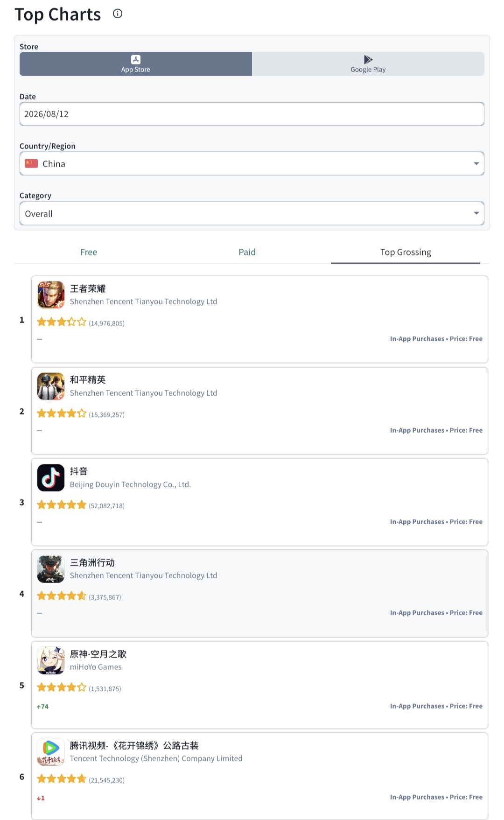Click the China flag icon
The height and width of the screenshot is (820, 504).
pos(31,163)
